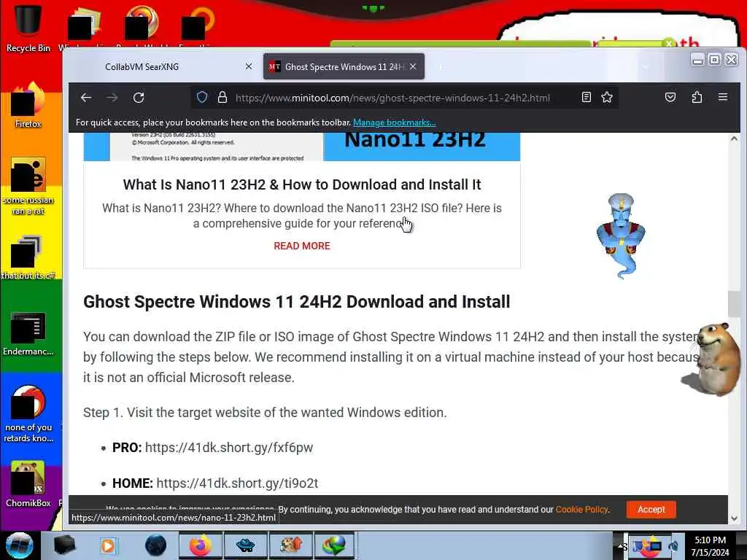Click the page scrollbar up arrow
747x560 pixels.
[x=734, y=139]
